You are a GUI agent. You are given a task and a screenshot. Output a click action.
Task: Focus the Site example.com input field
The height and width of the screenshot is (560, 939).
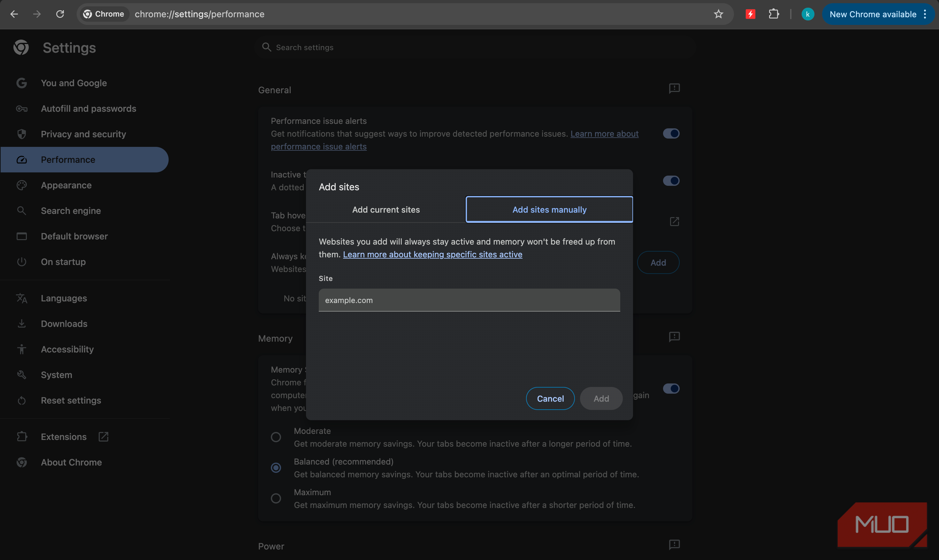click(469, 300)
